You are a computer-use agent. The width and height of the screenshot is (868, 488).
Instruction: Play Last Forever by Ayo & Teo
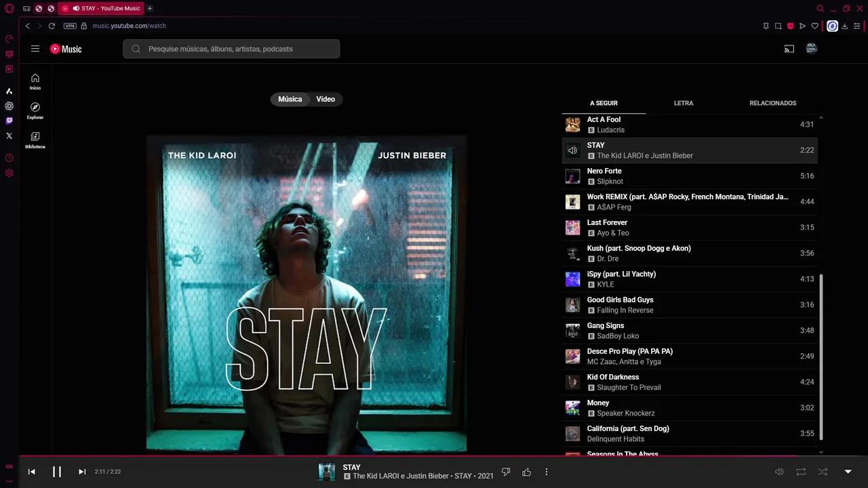point(690,228)
